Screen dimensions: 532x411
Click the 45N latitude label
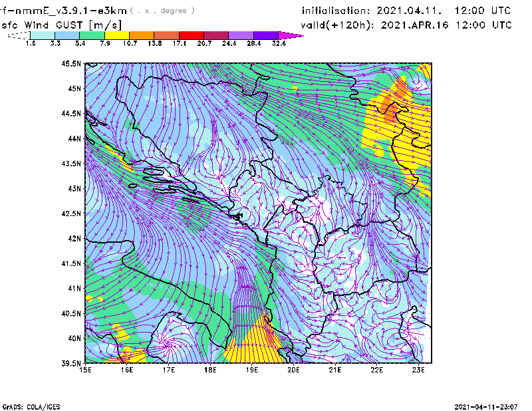(x=74, y=88)
